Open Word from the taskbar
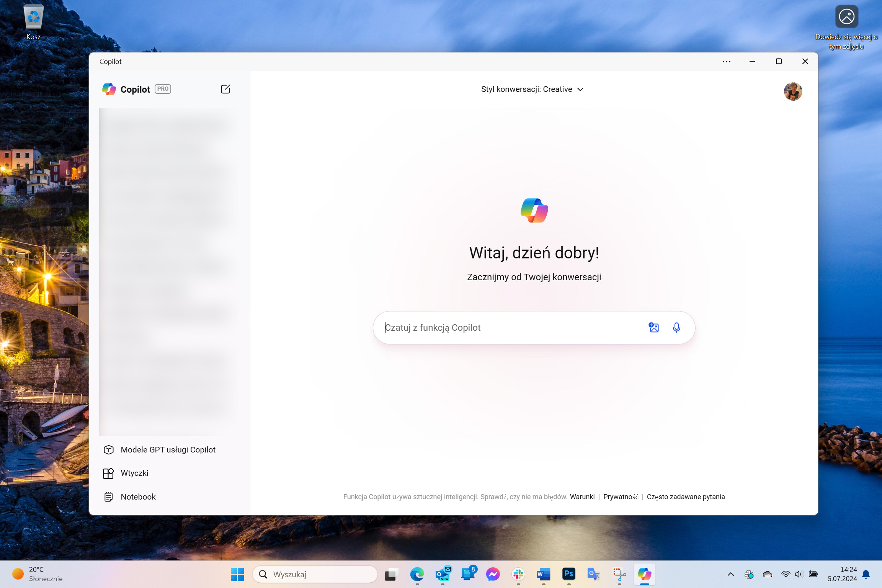882x588 pixels. coord(543,574)
